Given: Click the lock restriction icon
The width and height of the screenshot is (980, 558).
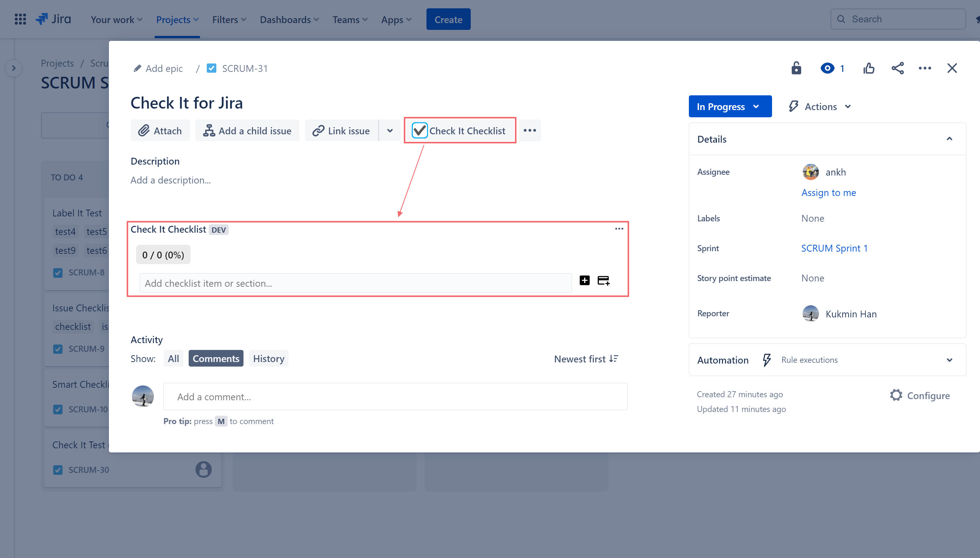Looking at the screenshot, I should 796,68.
